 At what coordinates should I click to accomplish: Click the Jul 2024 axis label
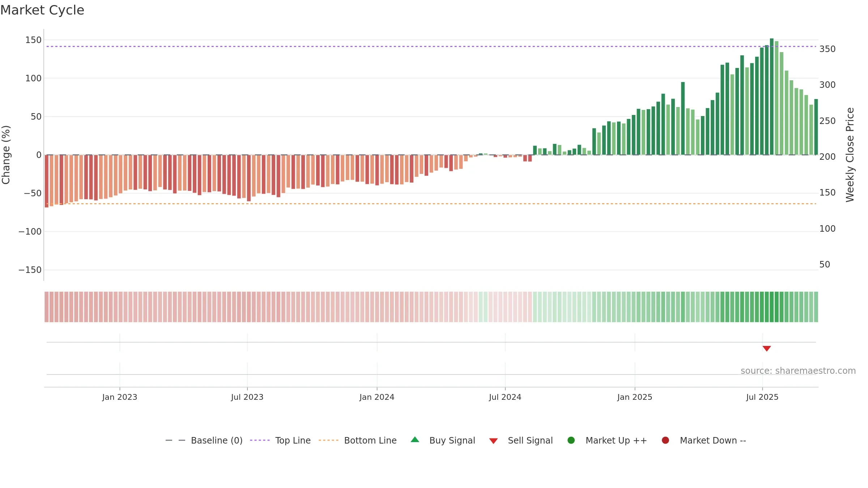click(505, 397)
